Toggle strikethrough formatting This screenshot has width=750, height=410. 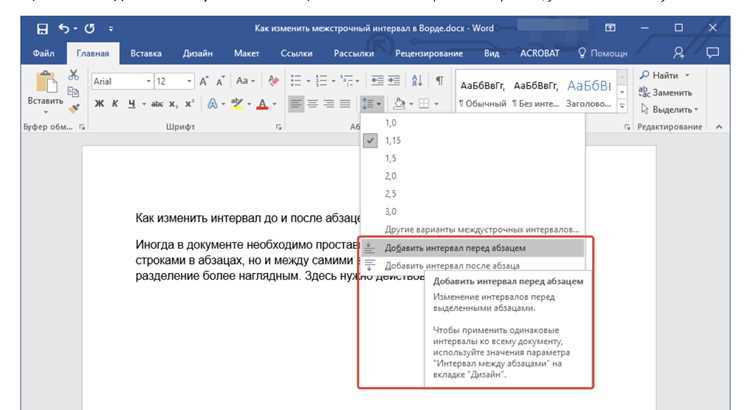[157, 104]
